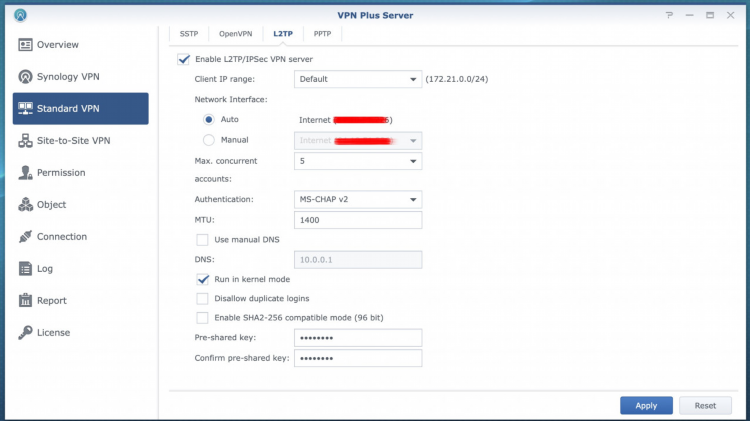Click the Overview sidebar icon
This screenshot has width=750, height=421.
[25, 44]
